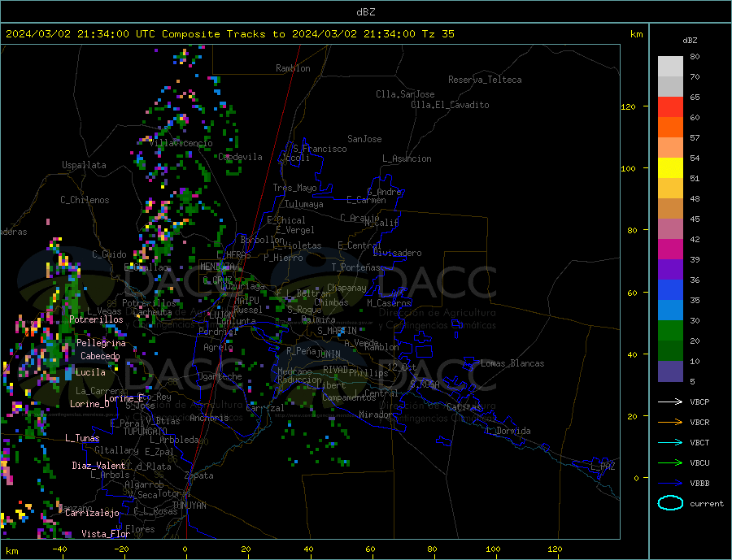732x560 pixels.
Task: Click the 'L_Asuncion' map label
Action: 407,158
